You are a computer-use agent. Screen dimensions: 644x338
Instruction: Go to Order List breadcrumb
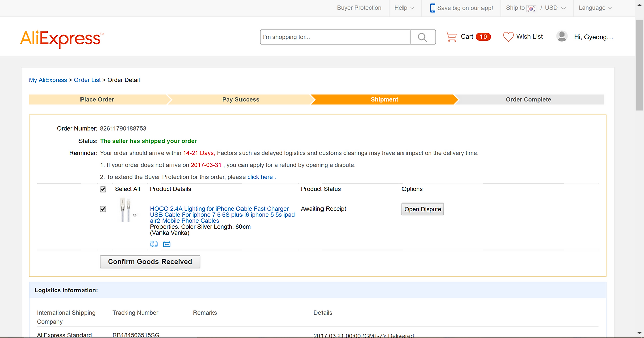tap(88, 80)
